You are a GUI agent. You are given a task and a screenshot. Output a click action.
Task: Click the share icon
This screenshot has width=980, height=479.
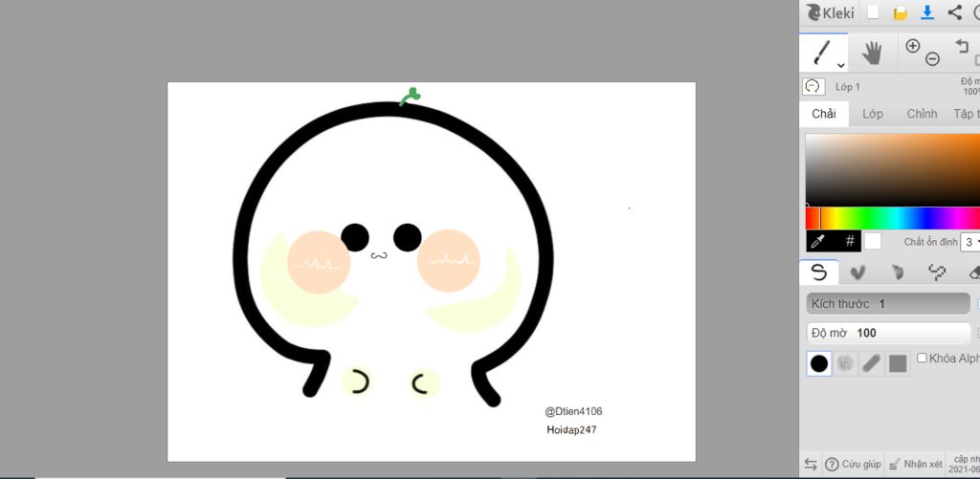click(954, 12)
